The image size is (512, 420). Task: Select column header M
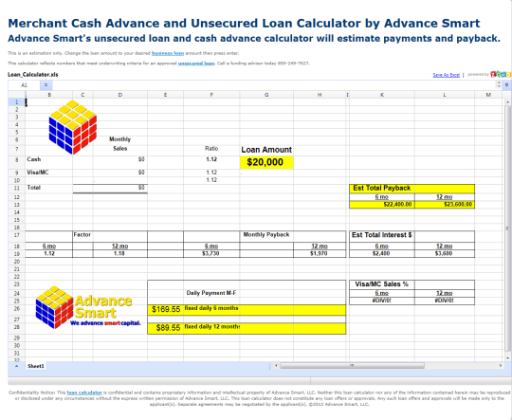[488, 95]
